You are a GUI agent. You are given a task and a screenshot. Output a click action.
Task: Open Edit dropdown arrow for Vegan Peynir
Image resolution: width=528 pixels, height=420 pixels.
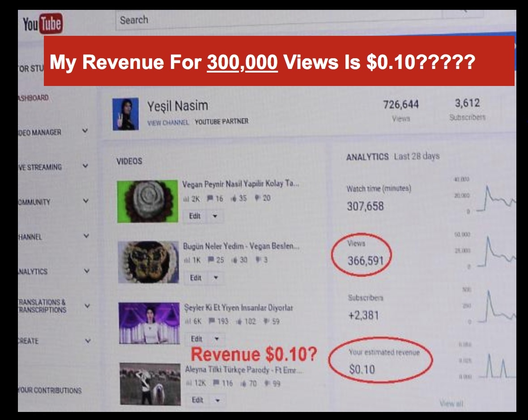[215, 216]
